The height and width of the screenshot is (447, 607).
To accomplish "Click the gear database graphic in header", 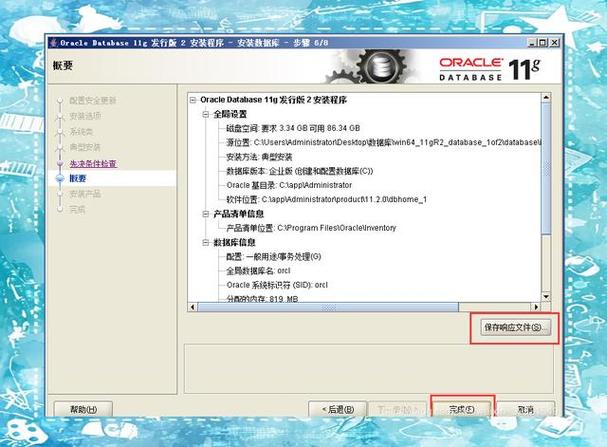I will pos(372,67).
